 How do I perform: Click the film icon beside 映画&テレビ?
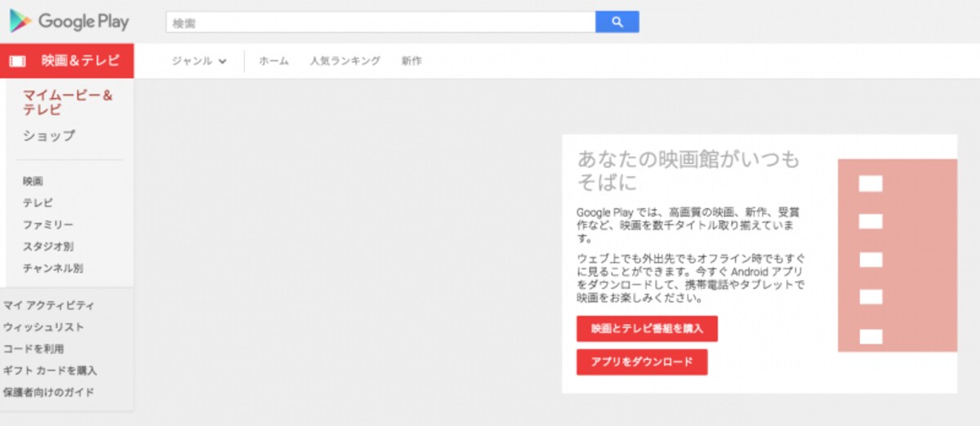18,61
